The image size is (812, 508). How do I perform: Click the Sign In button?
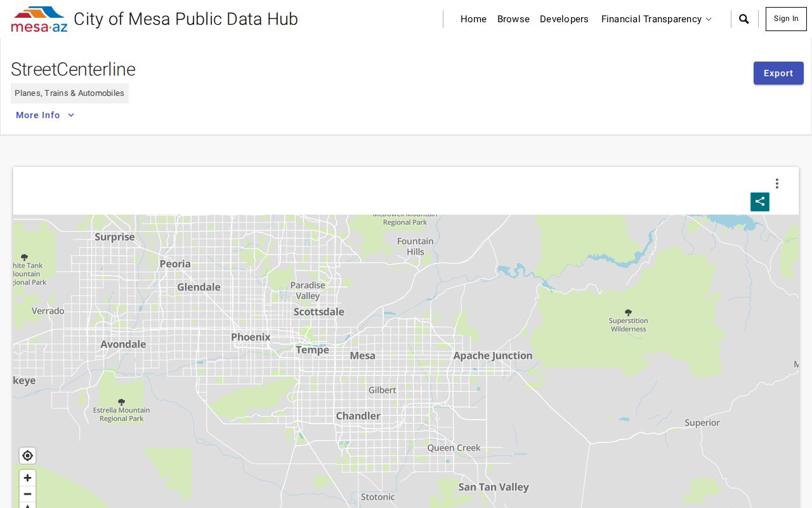pos(786,19)
